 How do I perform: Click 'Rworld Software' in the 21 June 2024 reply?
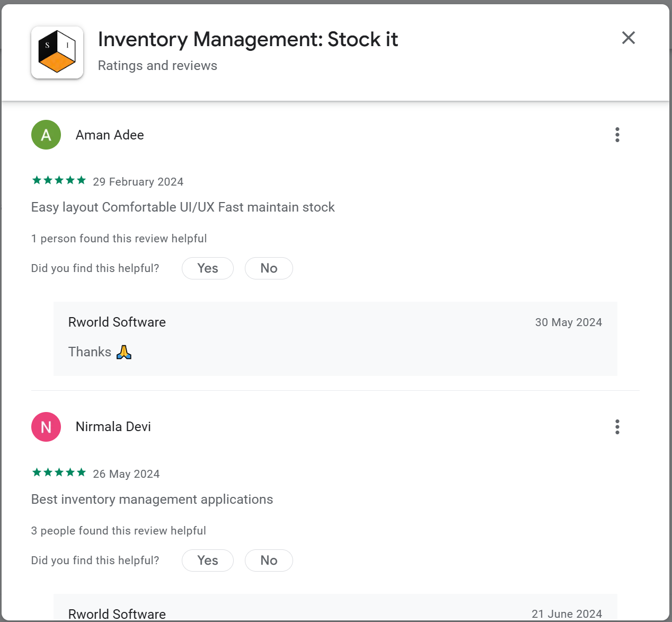[117, 614]
